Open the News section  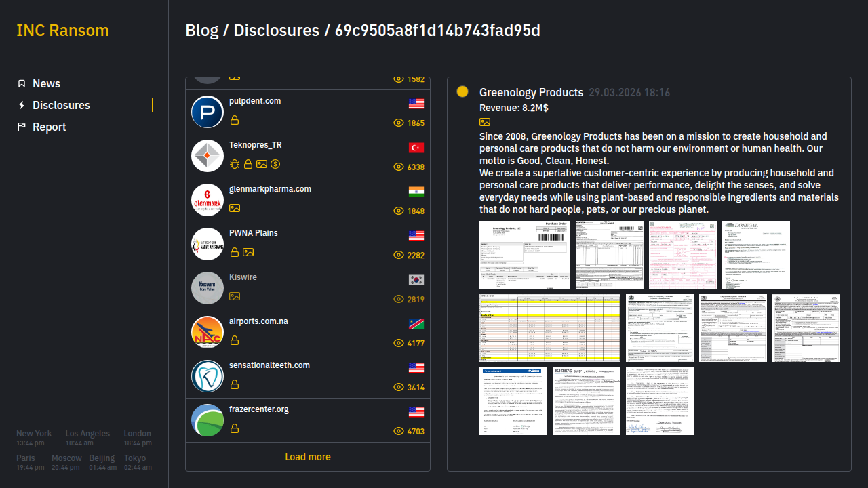coord(46,83)
